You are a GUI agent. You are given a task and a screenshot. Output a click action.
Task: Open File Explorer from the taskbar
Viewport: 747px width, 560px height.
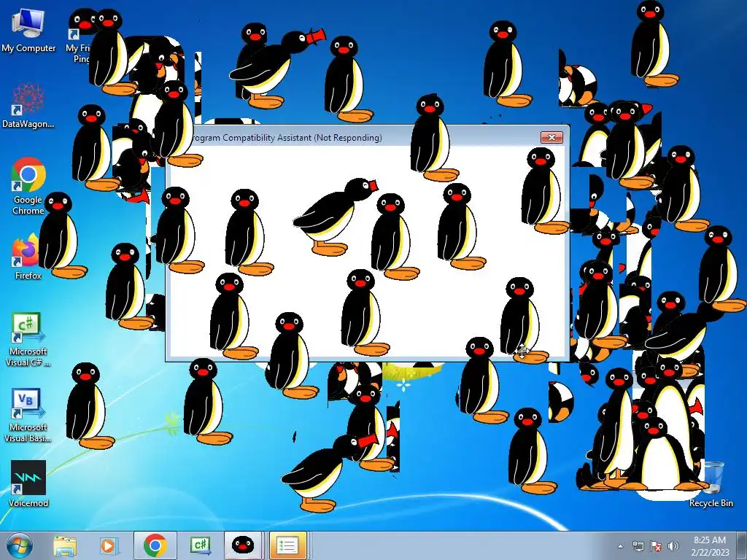pyautogui.click(x=65, y=545)
